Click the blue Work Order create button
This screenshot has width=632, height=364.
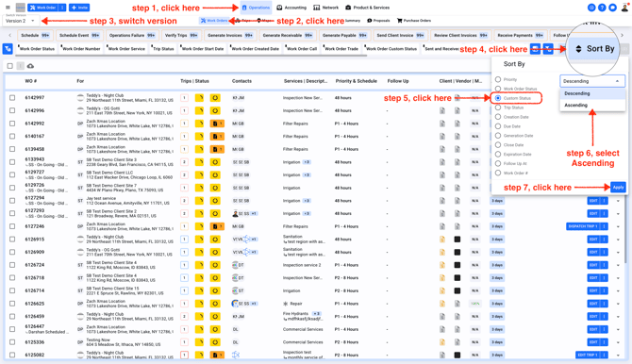pyautogui.click(x=43, y=8)
